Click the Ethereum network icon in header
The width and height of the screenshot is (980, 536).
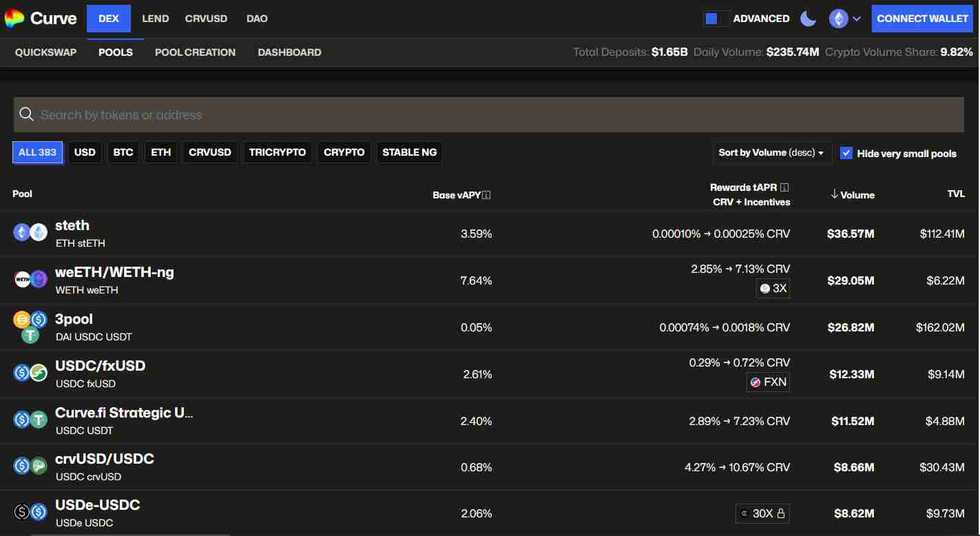point(838,19)
